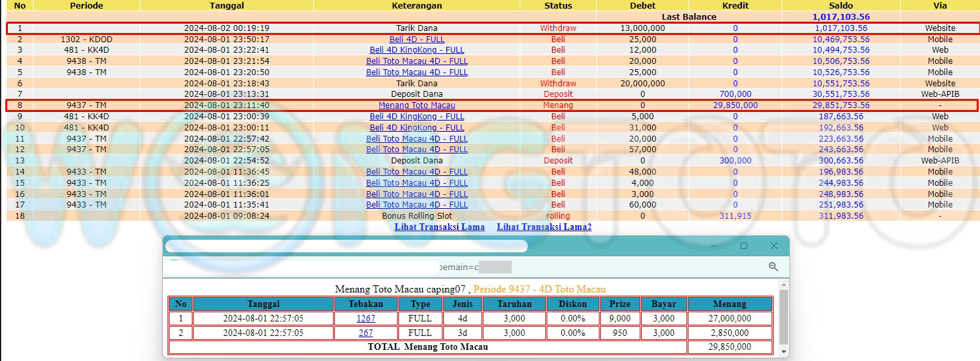The height and width of the screenshot is (361, 980).
Task: Click the 1267 tebakan link in popup
Action: pyautogui.click(x=365, y=318)
